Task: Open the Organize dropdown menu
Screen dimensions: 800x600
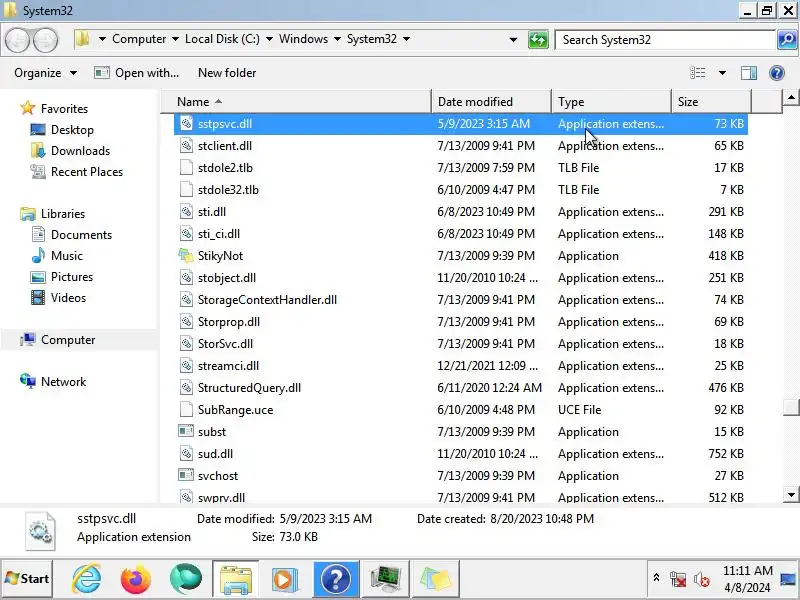Action: 45,73
